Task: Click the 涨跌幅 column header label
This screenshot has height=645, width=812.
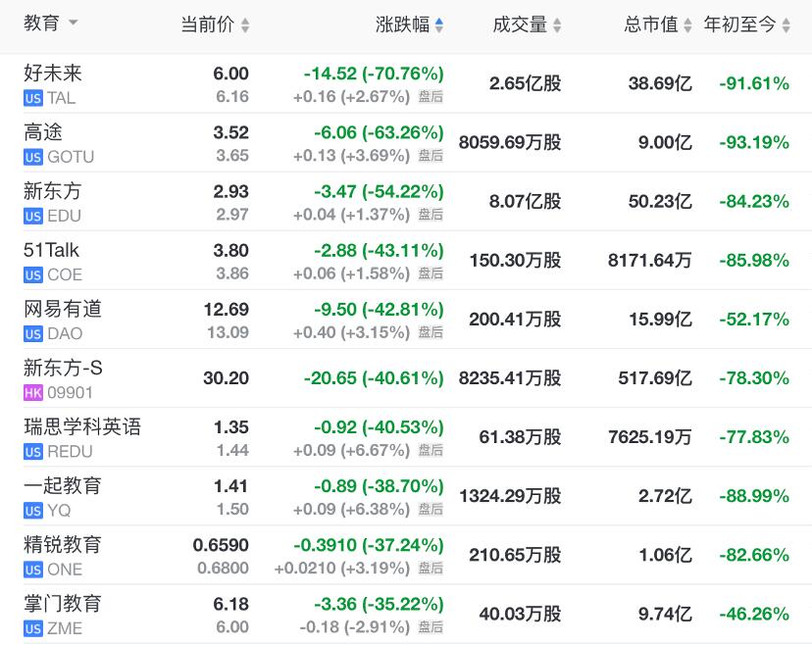Action: tap(402, 25)
